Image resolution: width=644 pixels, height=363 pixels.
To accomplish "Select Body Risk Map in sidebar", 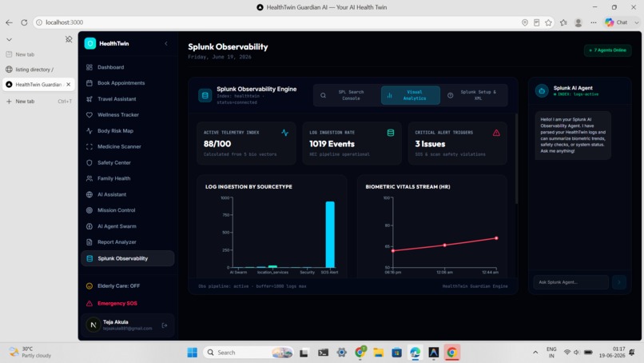I will point(127,131).
